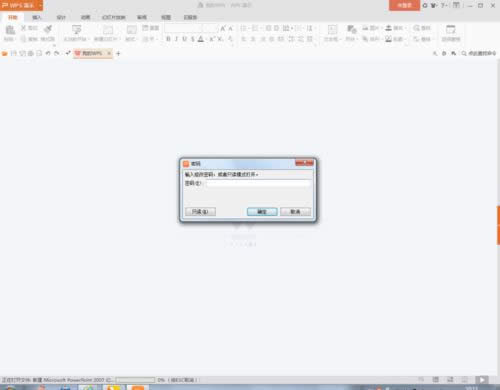Click the Cancel button in password dialog
The height and width of the screenshot is (390, 500).
point(295,212)
